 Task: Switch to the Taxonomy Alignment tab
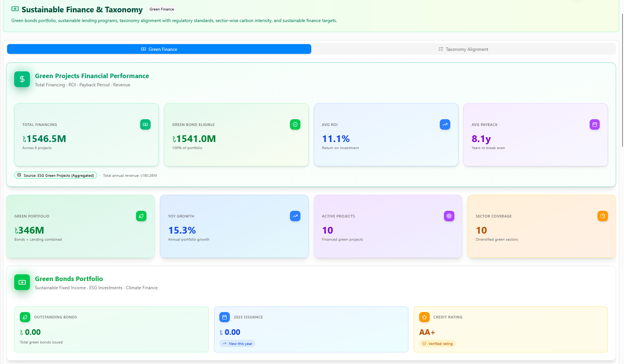[463, 49]
